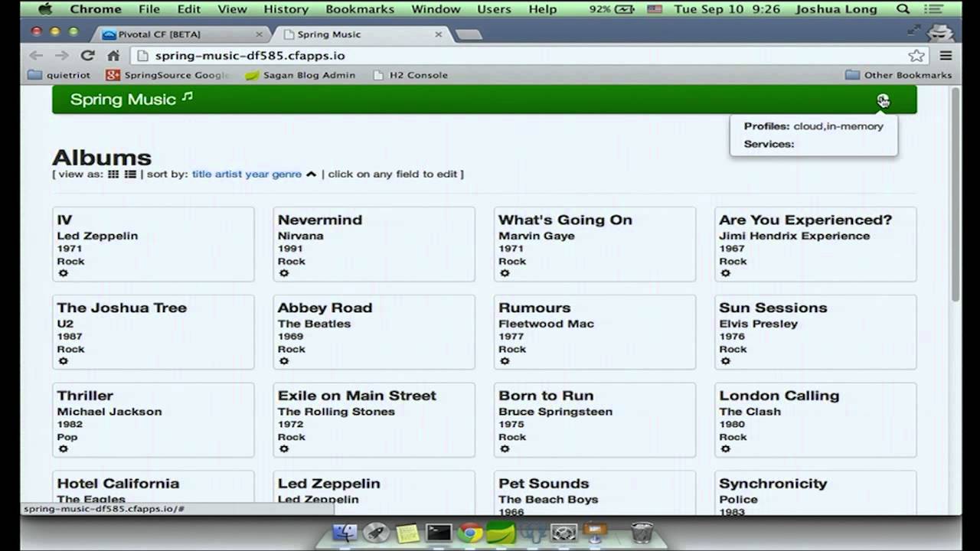Viewport: 980px width, 551px height.
Task: Open Keynote from the Dock
Action: click(595, 533)
